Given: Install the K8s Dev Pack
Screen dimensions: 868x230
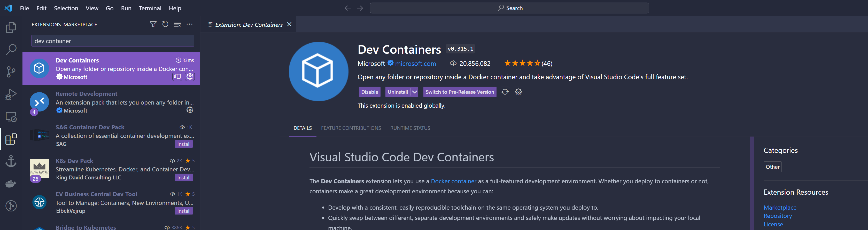Looking at the screenshot, I should tap(184, 177).
